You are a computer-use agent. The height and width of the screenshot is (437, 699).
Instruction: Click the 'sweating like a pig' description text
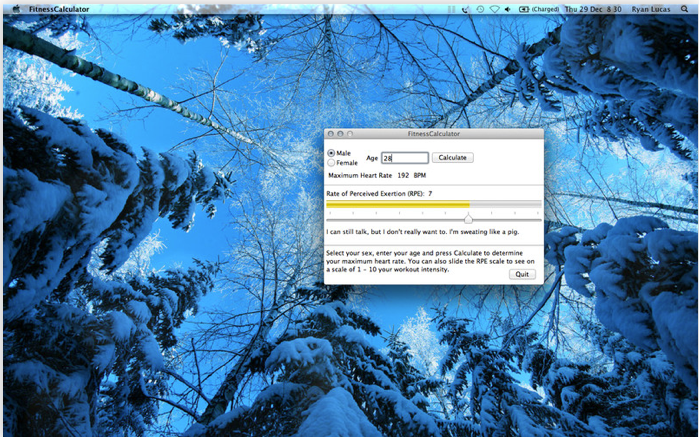[423, 232]
